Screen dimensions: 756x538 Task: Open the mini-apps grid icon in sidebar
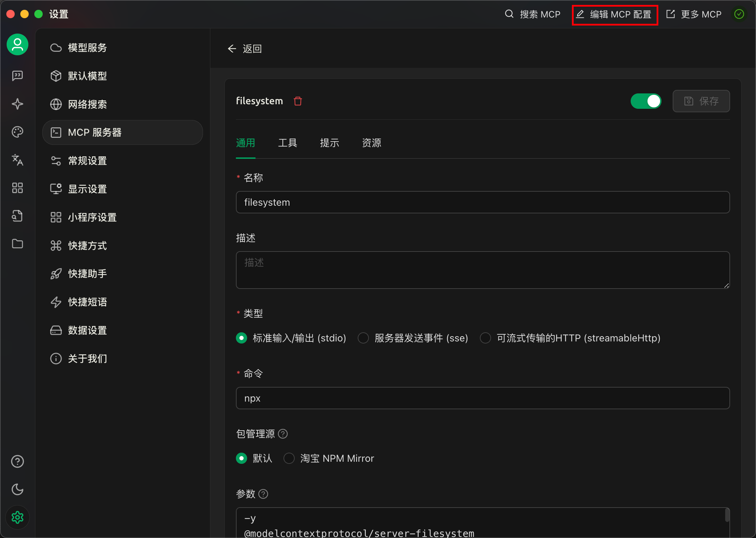17,188
